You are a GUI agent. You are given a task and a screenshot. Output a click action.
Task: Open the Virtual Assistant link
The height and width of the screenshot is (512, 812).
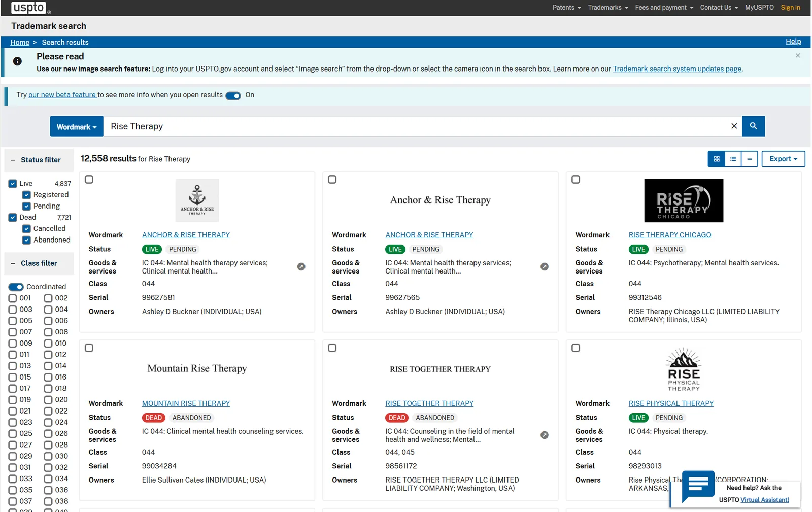(765, 500)
